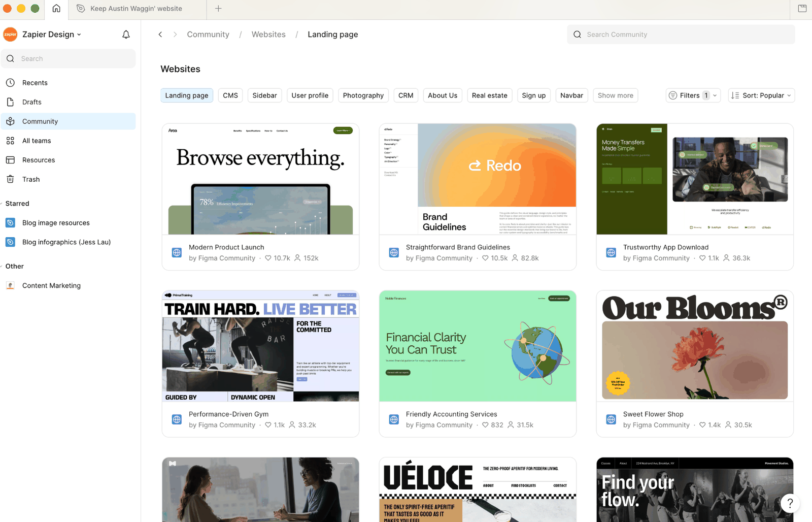812x522 pixels.
Task: Click the sidebar Search field
Action: [68, 59]
